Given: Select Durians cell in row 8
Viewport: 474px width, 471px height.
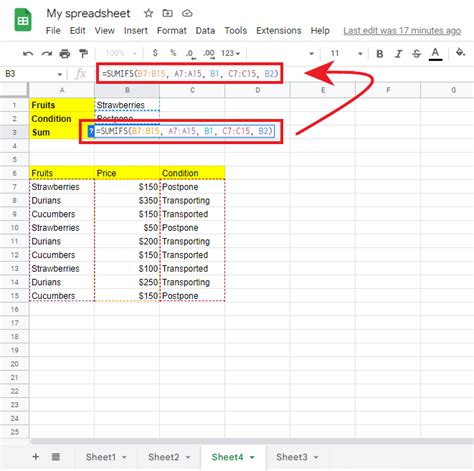Looking at the screenshot, I should tap(62, 201).
